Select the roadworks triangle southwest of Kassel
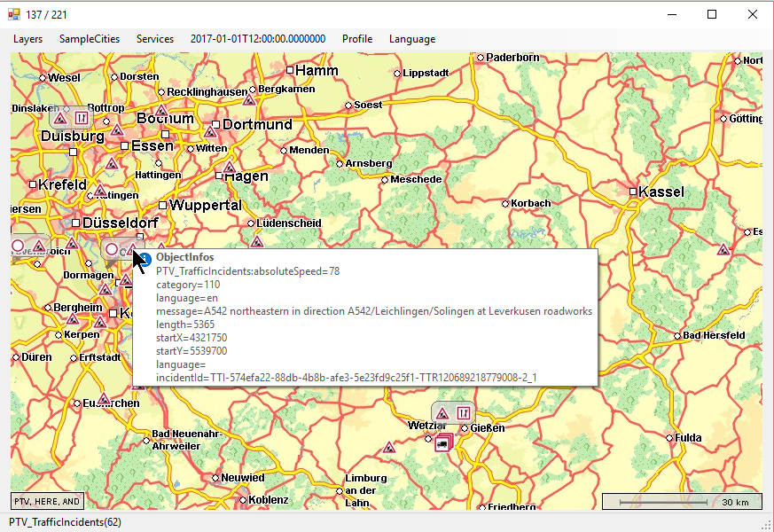Image resolution: width=774 pixels, height=532 pixels. click(x=723, y=250)
